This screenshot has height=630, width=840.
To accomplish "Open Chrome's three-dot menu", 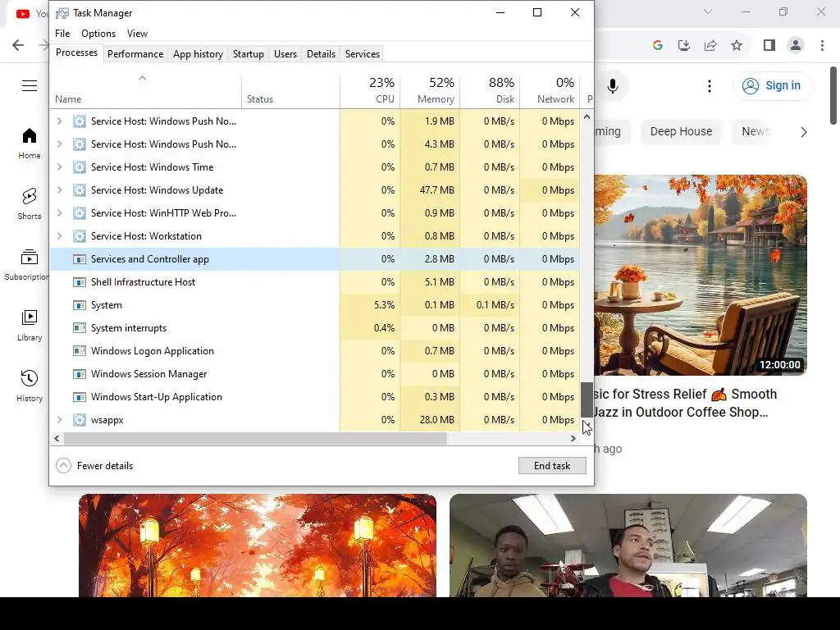I will 822,45.
